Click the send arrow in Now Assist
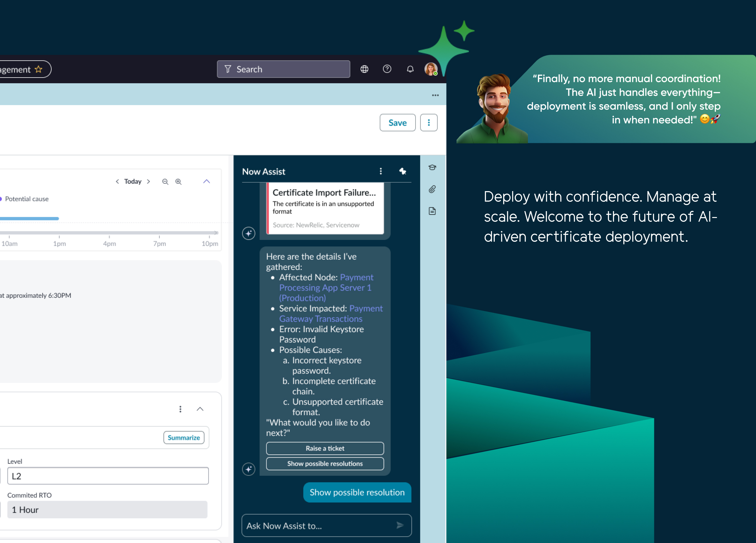756x543 pixels. point(400,526)
